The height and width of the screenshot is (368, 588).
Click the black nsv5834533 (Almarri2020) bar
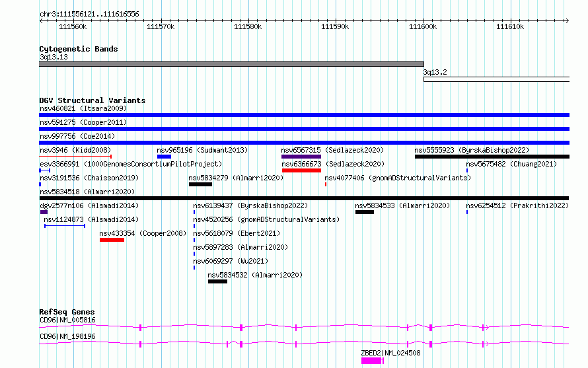[365, 212]
